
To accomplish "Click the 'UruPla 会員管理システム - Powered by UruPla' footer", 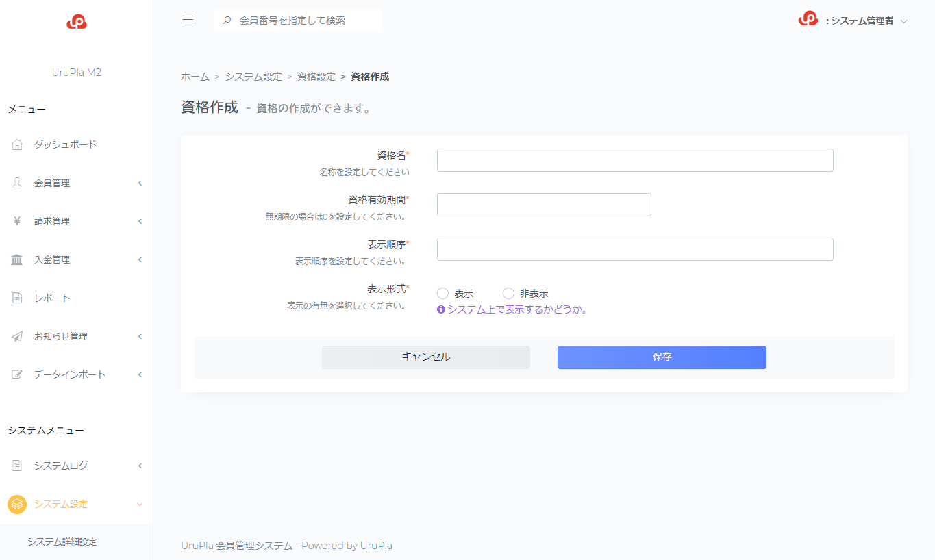I will point(287,546).
